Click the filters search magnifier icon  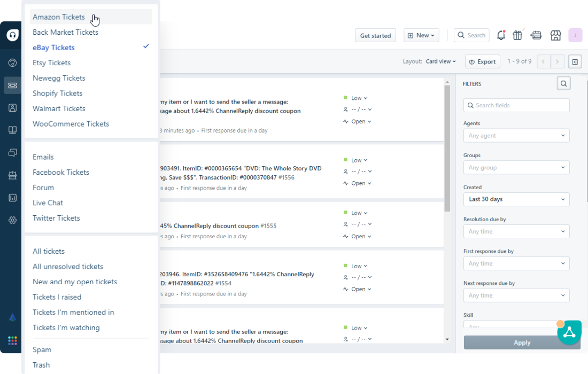[x=563, y=83]
